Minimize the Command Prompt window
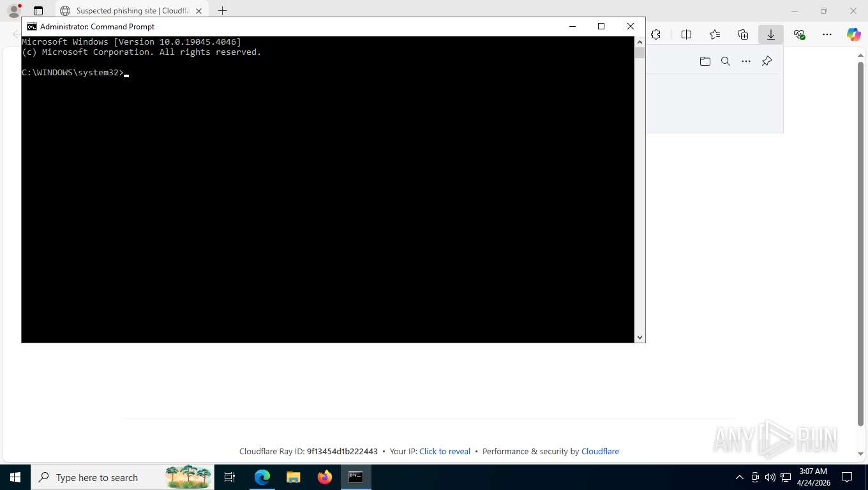Viewport: 868px width, 490px height. (x=572, y=26)
